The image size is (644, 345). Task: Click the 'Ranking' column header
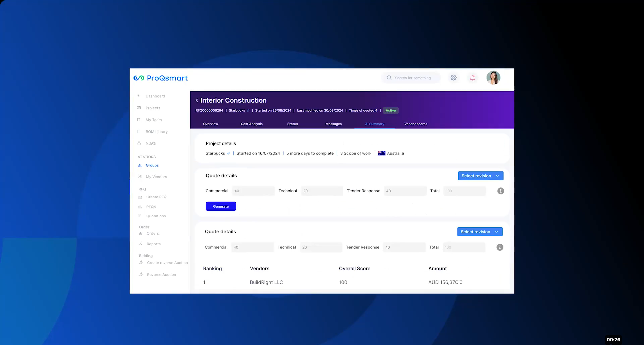(x=212, y=269)
